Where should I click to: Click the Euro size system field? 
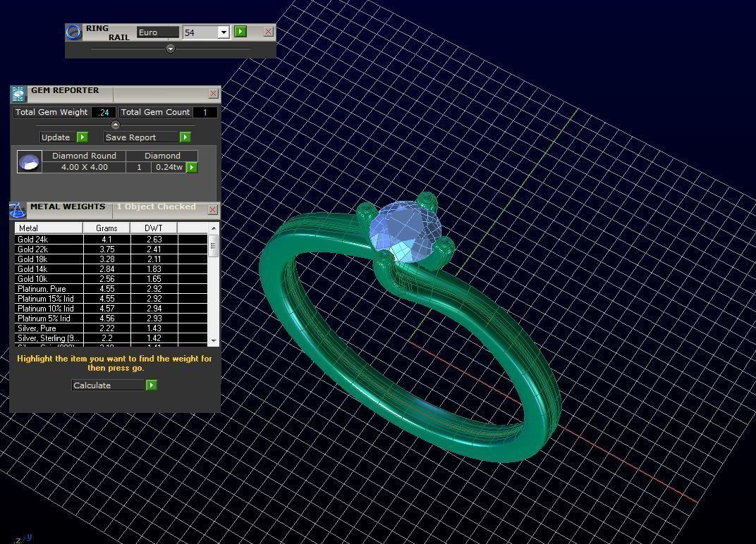point(158,32)
